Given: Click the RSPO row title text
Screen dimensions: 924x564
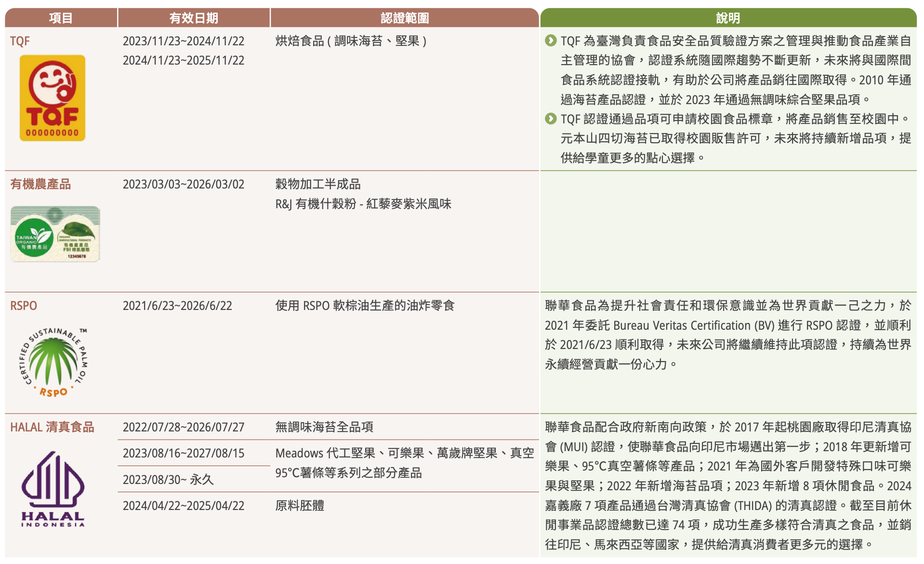Looking at the screenshot, I should coord(24,306).
